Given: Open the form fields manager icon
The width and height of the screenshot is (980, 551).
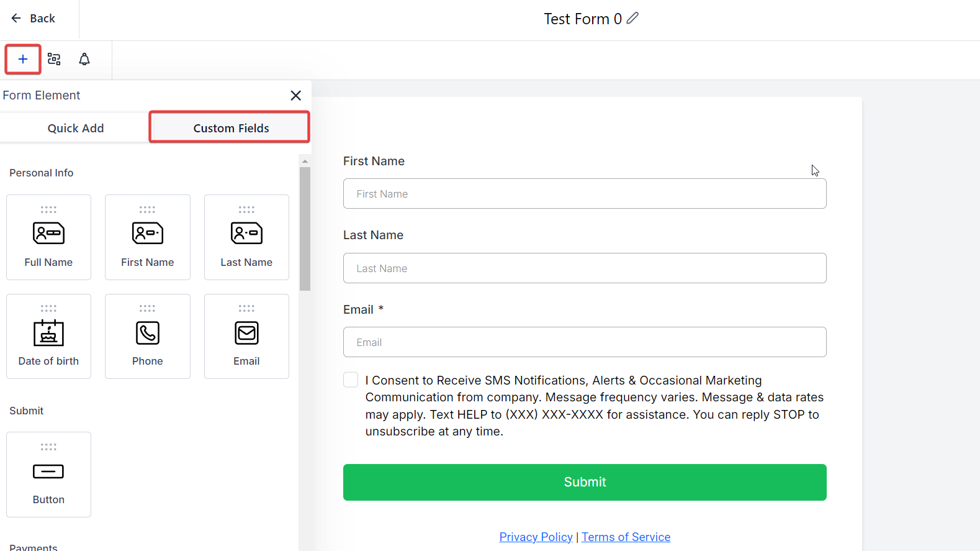Looking at the screenshot, I should [54, 60].
